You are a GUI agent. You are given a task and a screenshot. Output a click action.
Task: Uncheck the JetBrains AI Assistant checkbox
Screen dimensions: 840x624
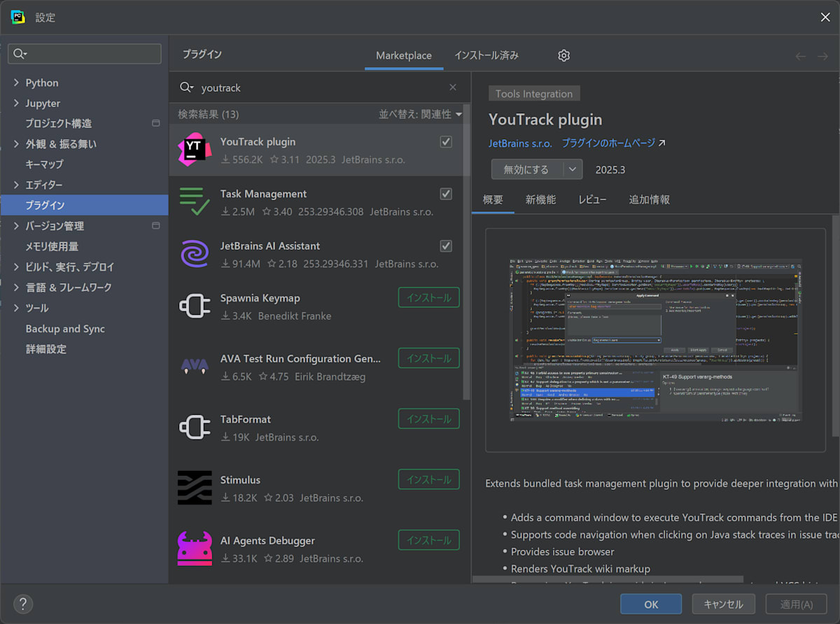tap(446, 246)
